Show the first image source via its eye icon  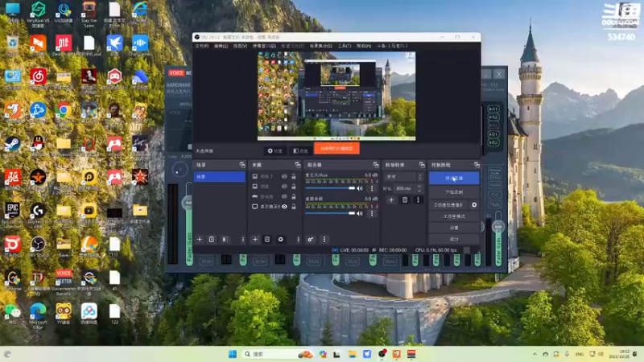click(284, 176)
